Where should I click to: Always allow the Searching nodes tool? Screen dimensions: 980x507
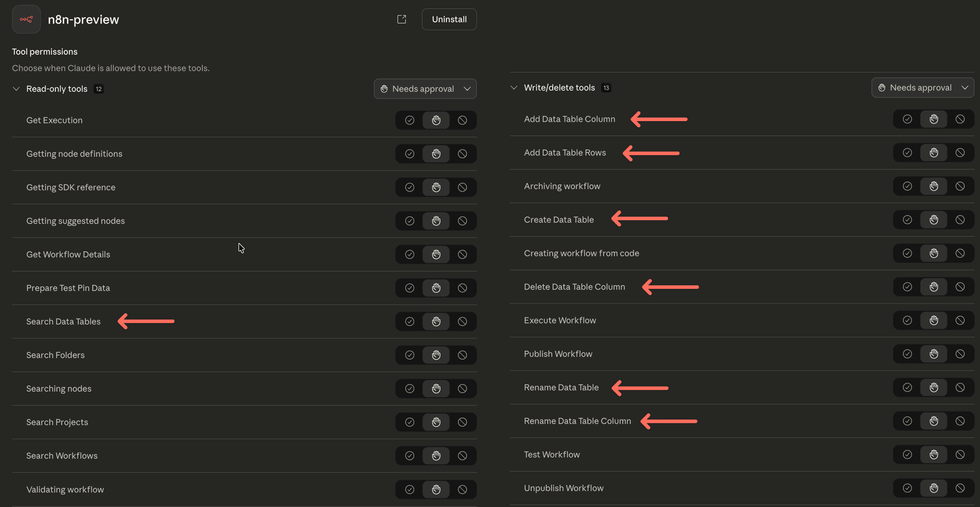click(x=410, y=389)
